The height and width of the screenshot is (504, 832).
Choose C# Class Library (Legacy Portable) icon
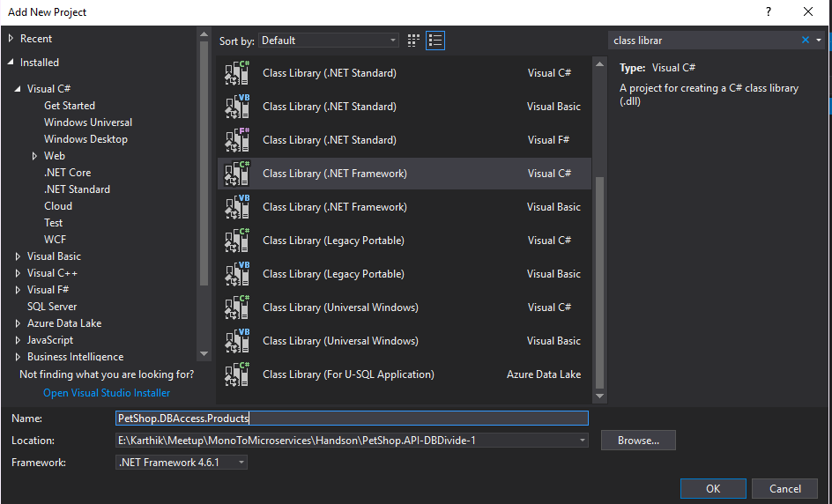pyautogui.click(x=237, y=241)
